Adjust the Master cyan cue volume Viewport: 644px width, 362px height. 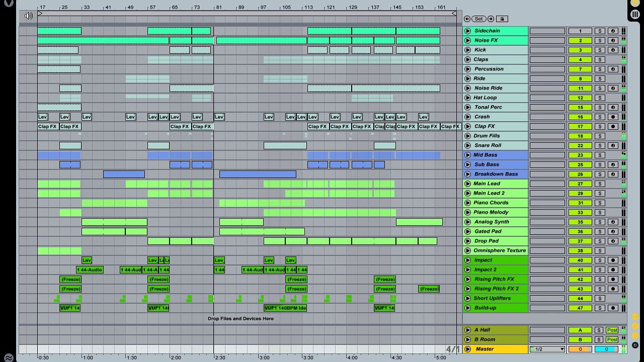point(606,349)
